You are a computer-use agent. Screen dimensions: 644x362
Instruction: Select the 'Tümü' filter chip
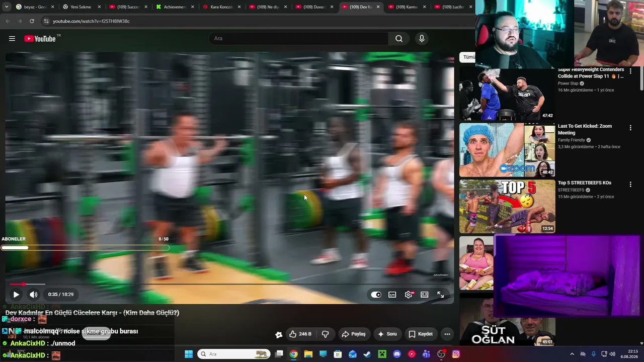tap(468, 57)
